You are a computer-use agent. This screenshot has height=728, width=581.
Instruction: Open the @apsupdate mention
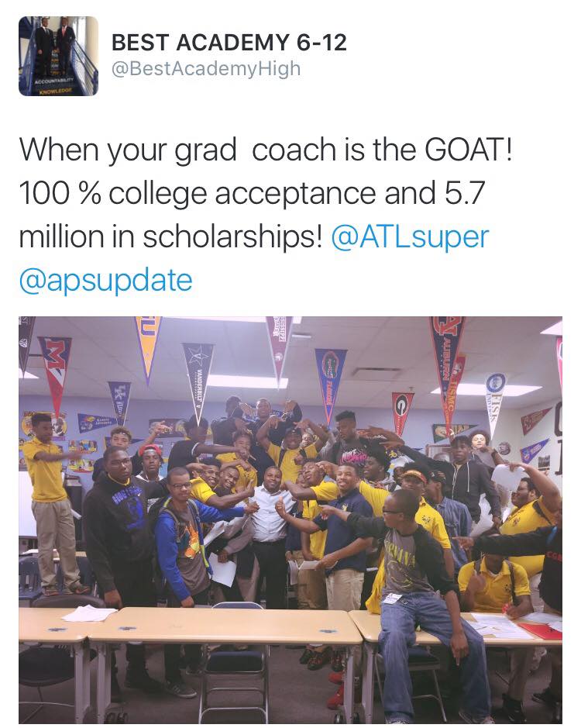coord(106,281)
